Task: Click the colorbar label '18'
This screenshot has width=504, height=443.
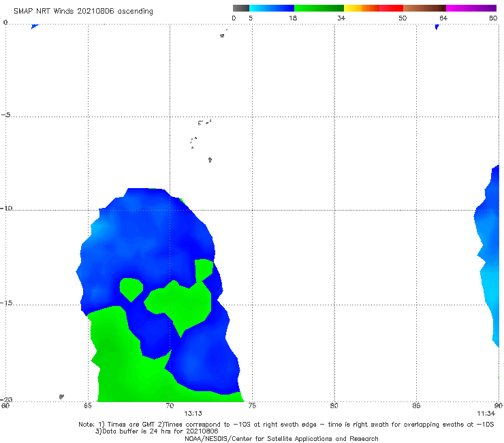Action: point(293,18)
